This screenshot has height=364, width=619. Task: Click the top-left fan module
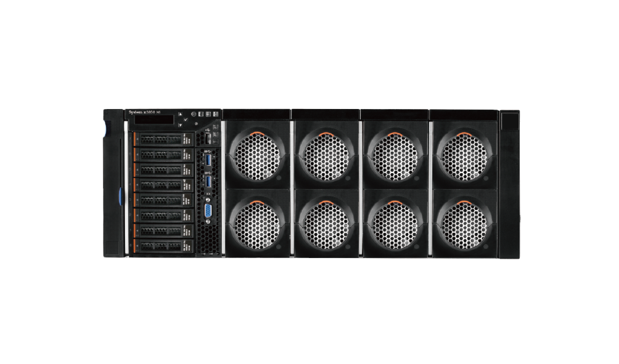coord(257,155)
